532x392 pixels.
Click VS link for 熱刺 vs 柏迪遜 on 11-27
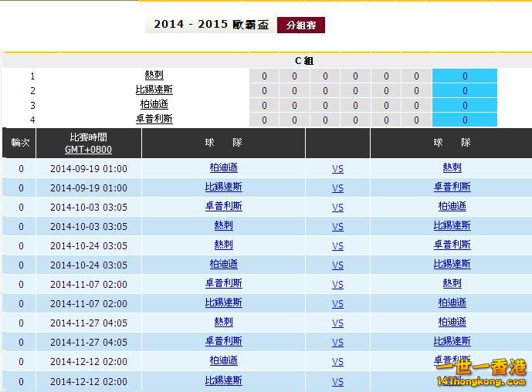click(337, 323)
